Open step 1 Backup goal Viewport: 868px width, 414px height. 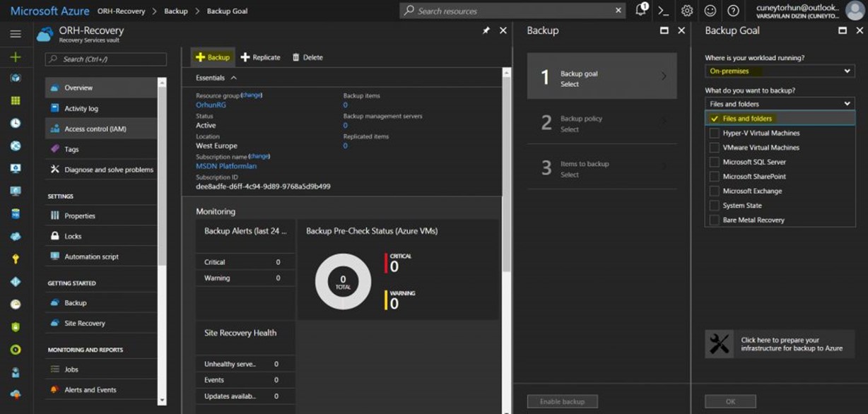pos(602,76)
